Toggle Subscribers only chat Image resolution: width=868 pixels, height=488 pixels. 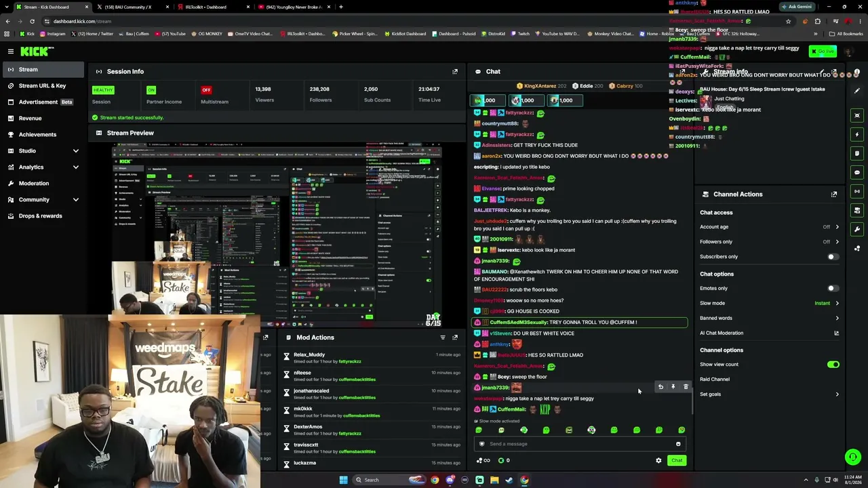coord(832,257)
